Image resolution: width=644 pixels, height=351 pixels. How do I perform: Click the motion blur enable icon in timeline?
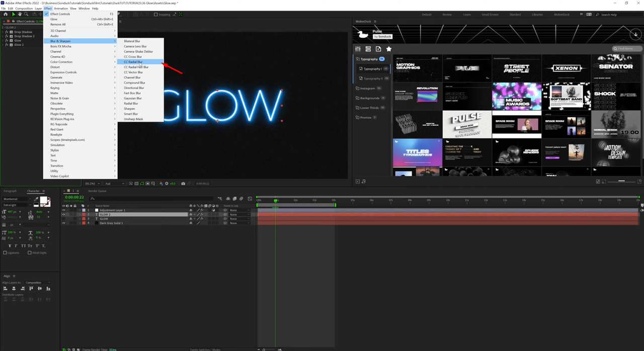tap(241, 199)
